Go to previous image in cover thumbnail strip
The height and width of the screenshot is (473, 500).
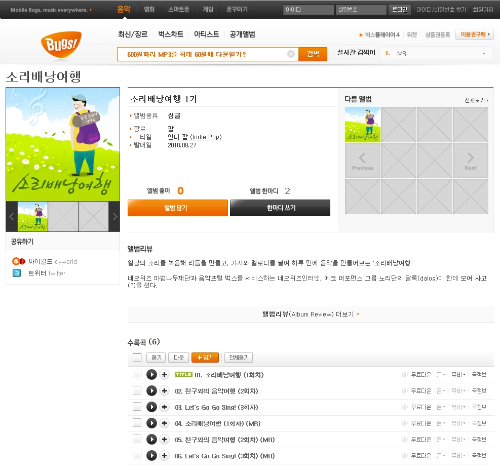(x=11, y=217)
